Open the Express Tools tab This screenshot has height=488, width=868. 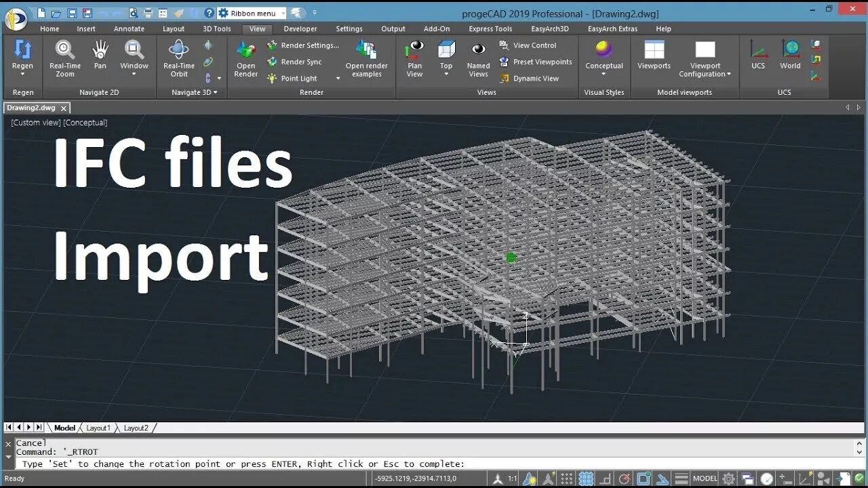pyautogui.click(x=490, y=29)
